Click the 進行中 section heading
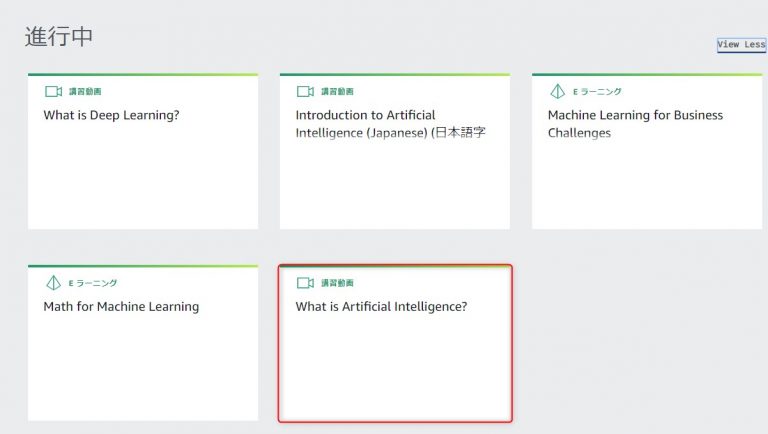This screenshot has width=768, height=434. [59, 37]
